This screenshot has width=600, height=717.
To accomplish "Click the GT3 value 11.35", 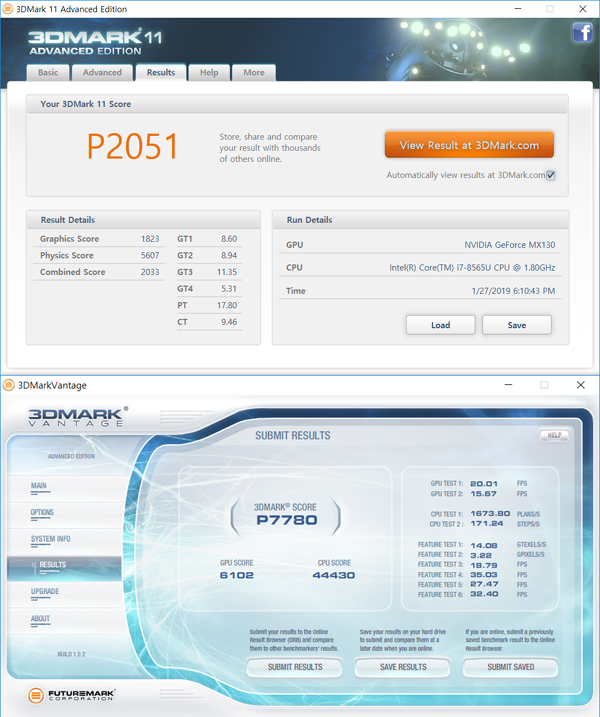I will (x=227, y=272).
